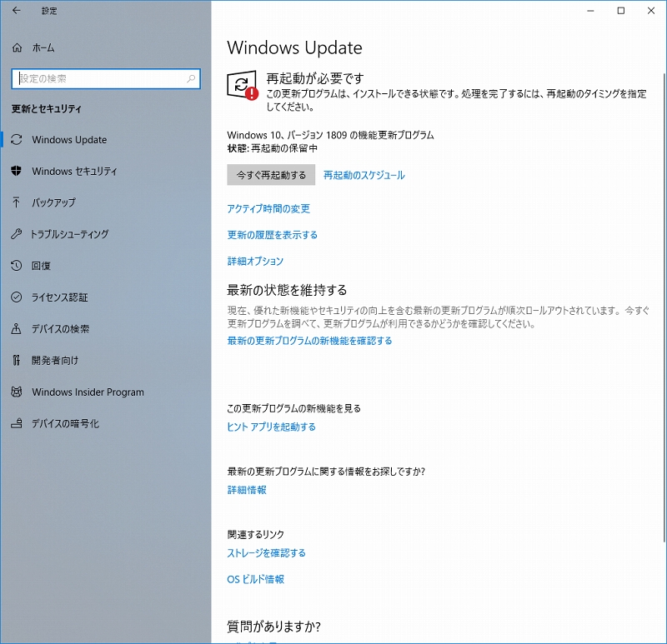Click text Windows 10、バージョン 1809 の機能更新プログラム
The height and width of the screenshot is (644, 667).
point(330,135)
